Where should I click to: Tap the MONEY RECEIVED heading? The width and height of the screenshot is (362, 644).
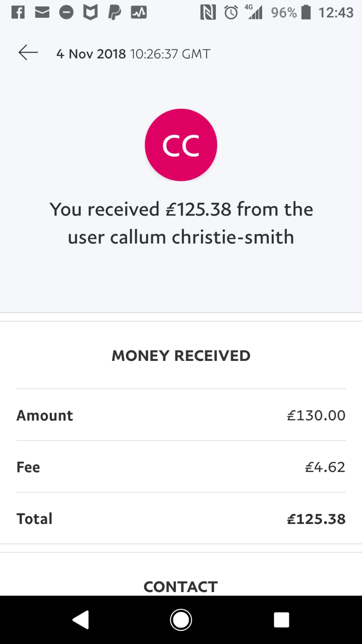point(181,356)
